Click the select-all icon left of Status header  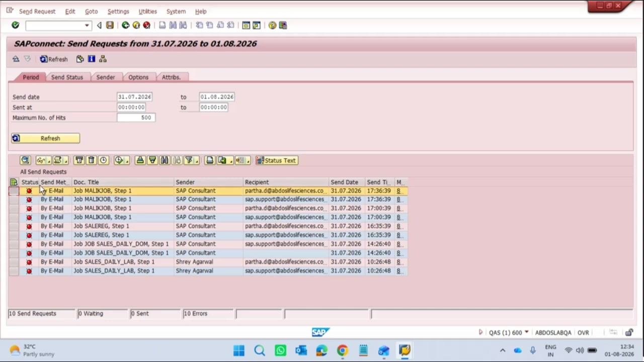pyautogui.click(x=14, y=182)
